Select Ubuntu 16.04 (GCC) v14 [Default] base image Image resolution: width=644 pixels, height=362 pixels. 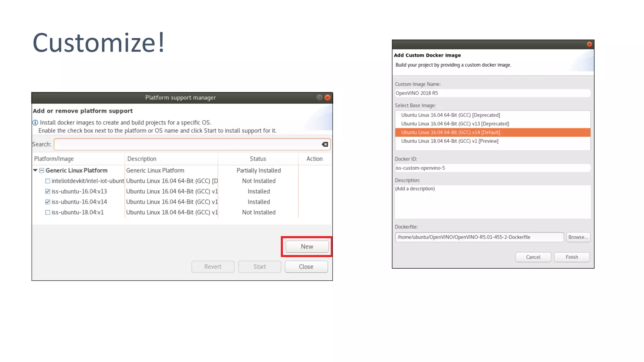pyautogui.click(x=493, y=132)
